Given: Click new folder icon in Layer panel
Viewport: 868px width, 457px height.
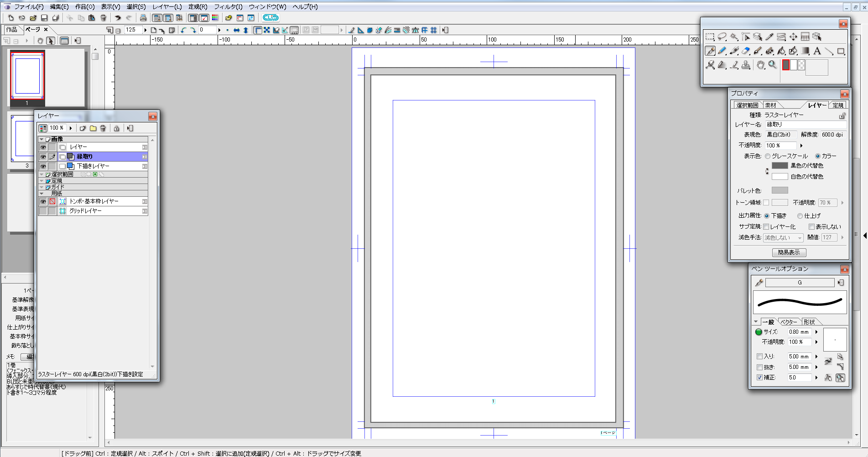Looking at the screenshot, I should click(93, 128).
